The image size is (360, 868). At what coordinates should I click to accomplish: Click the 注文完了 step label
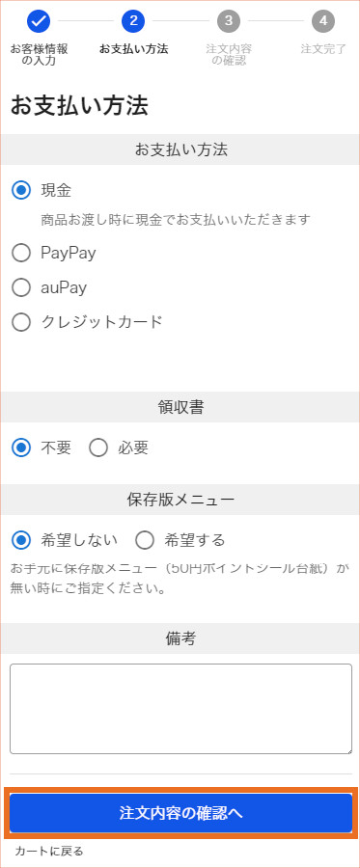323,49
